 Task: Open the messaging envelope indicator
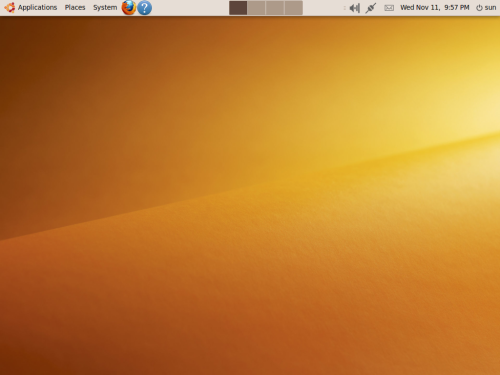point(389,8)
